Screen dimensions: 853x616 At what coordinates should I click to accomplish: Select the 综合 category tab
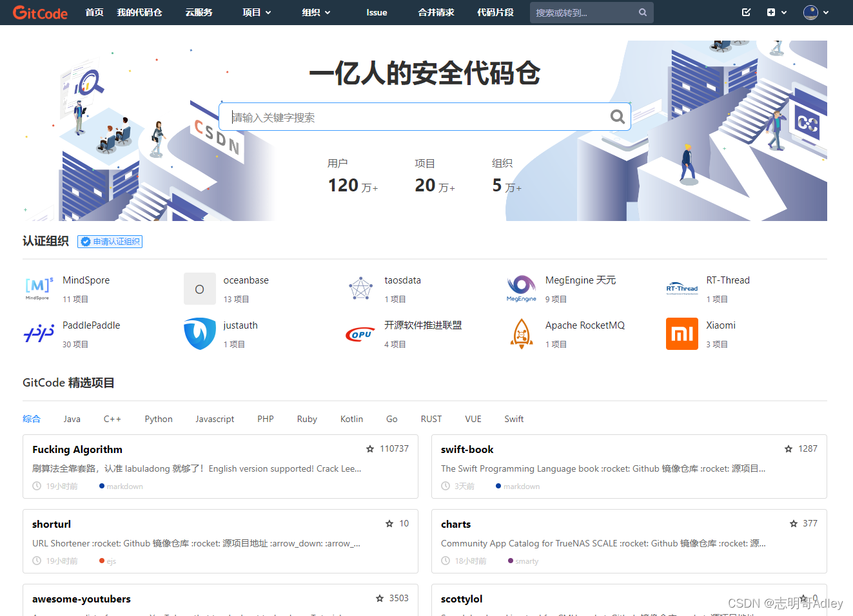click(x=32, y=419)
